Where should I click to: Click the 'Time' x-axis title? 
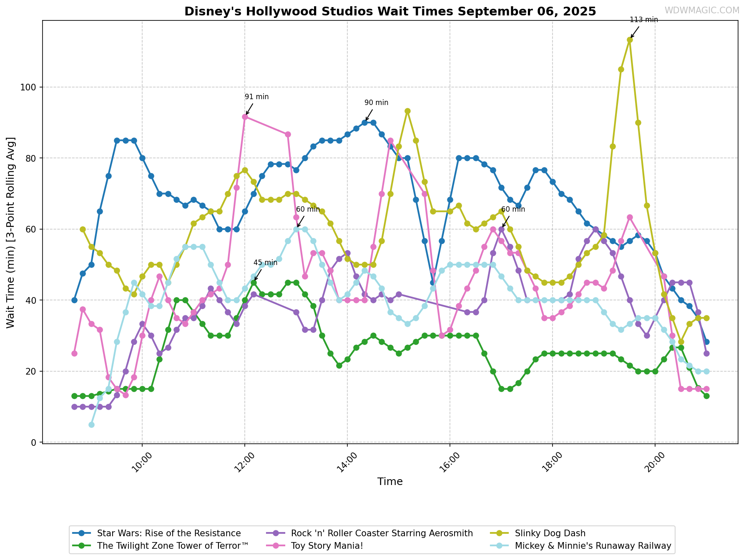[390, 482]
